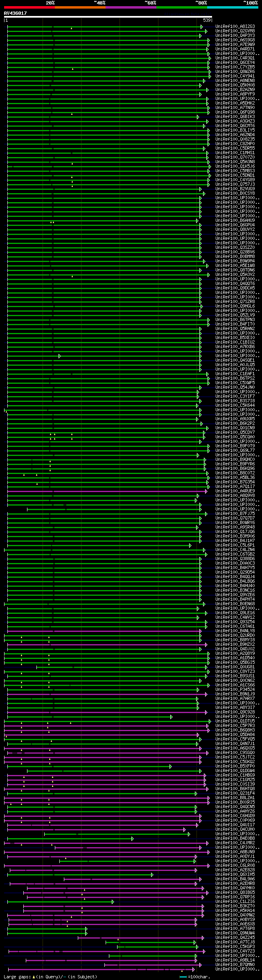Select hit label UniRef100_C4YG89
This screenshot has width=262, height=980.
[x=235, y=180]
